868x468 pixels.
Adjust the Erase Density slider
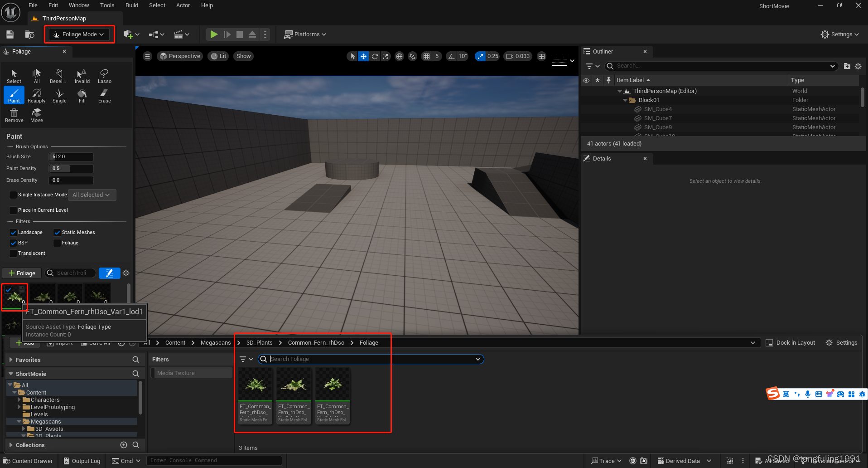pyautogui.click(x=71, y=180)
